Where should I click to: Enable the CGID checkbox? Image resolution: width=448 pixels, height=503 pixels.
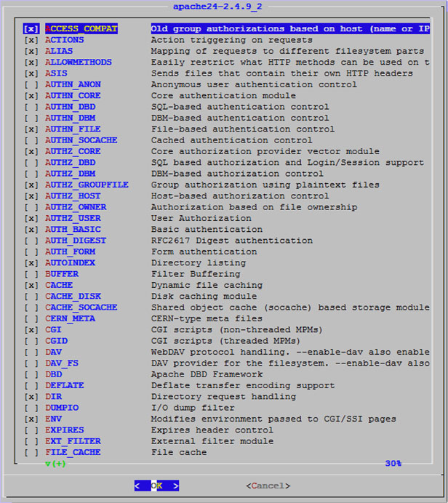point(31,341)
